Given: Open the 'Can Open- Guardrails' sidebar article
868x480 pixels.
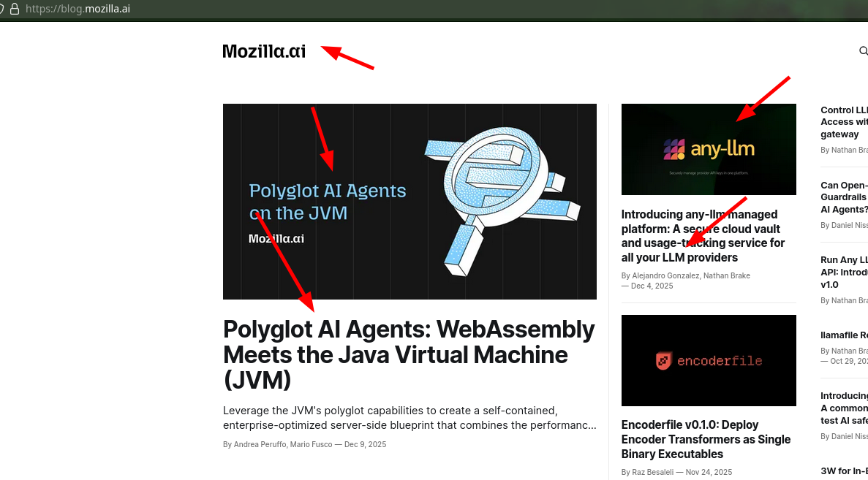Looking at the screenshot, I should [844, 197].
